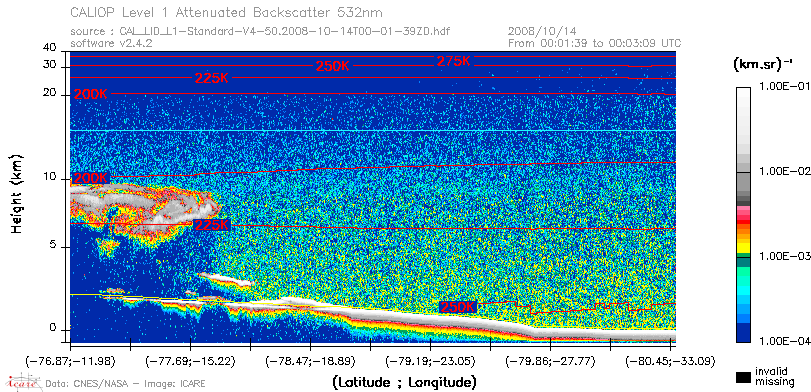This screenshot has width=811, height=392.
Task: Click the date '2008/10/14'
Action: click(542, 32)
